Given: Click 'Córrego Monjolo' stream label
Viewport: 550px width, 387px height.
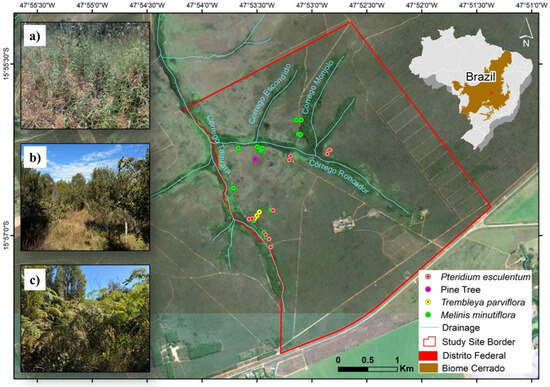Looking at the screenshot, I should pyautogui.click(x=317, y=87).
